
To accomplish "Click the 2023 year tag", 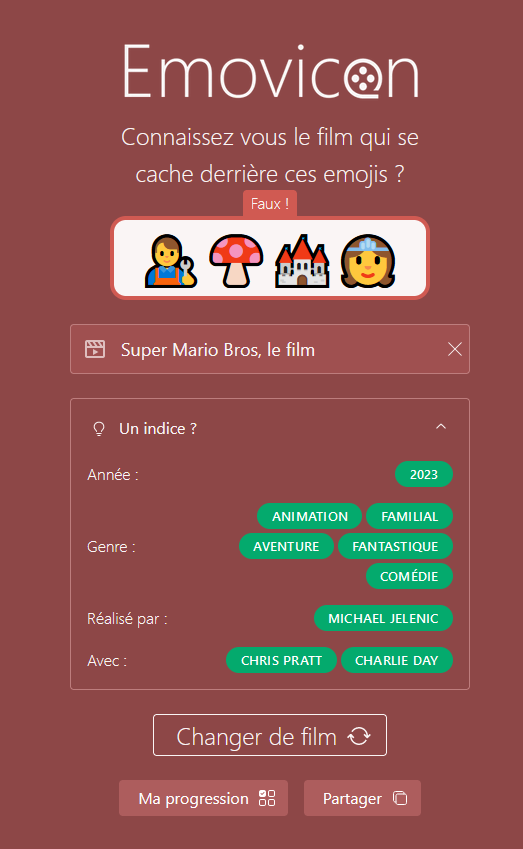I will tap(424, 474).
